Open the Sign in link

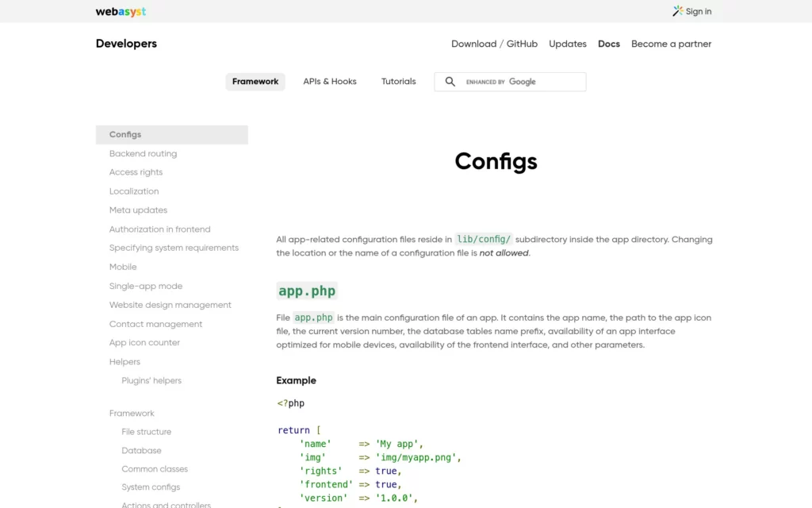[698, 11]
